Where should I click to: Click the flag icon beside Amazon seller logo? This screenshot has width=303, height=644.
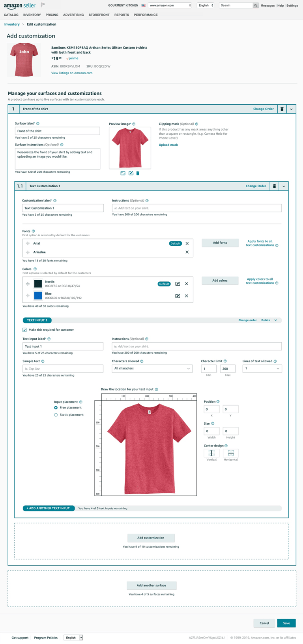pyautogui.click(x=43, y=5)
